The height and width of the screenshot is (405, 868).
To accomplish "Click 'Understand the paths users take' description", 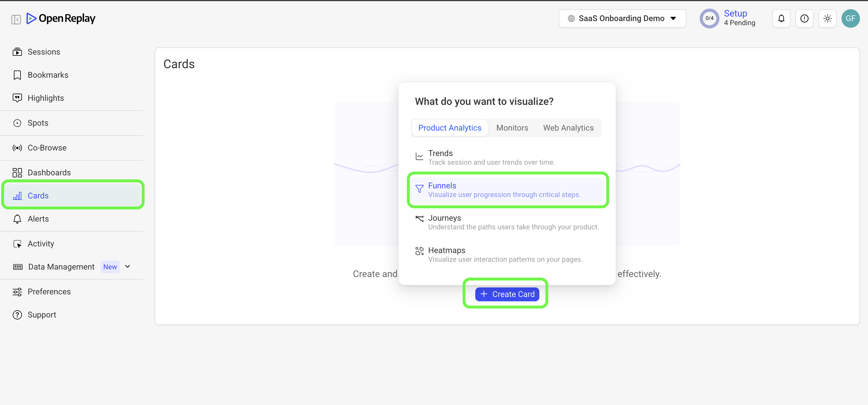I will 514,227.
